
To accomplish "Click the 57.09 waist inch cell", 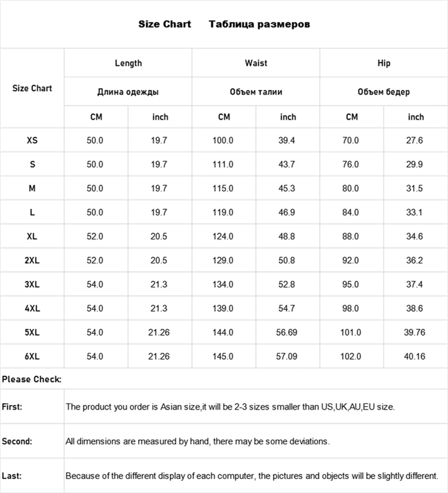I will click(287, 356).
